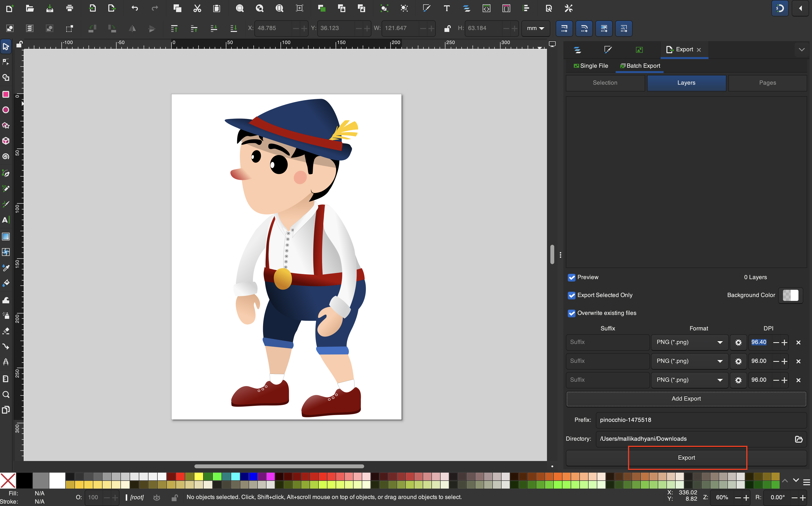Disable Export Selected Only
This screenshot has height=506, width=812.
pos(572,296)
